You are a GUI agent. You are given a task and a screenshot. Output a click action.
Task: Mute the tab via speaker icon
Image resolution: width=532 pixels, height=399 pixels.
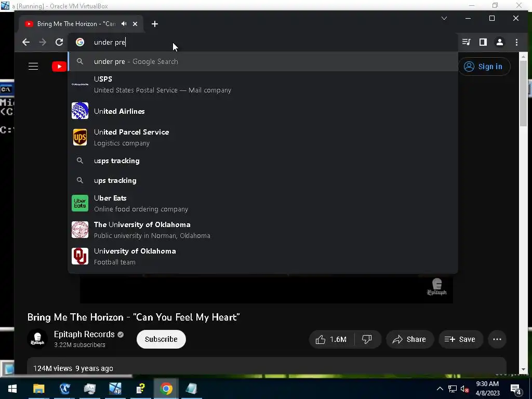pyautogui.click(x=124, y=24)
